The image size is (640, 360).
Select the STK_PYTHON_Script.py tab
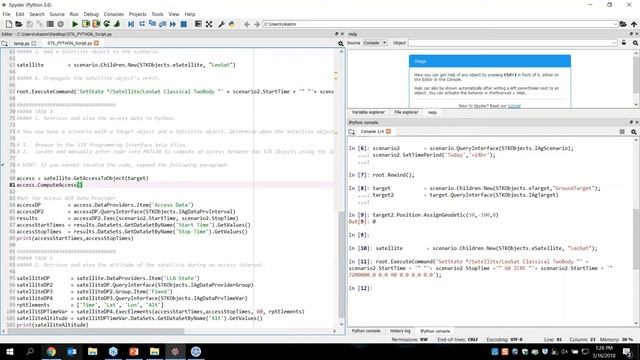tap(69, 43)
